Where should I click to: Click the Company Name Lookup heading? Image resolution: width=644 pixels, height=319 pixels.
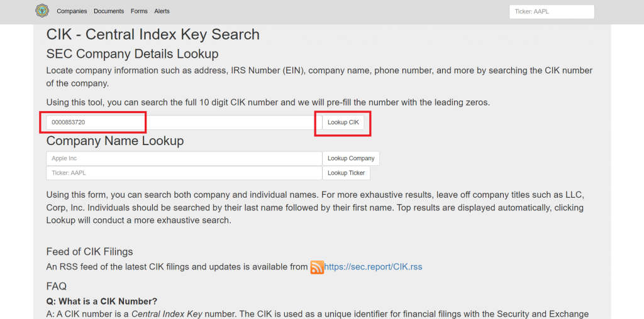pos(115,141)
